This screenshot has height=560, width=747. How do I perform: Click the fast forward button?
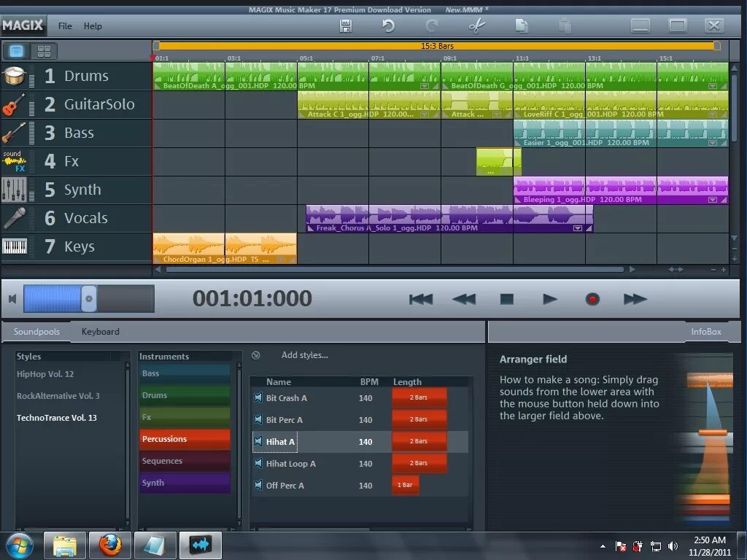point(635,299)
